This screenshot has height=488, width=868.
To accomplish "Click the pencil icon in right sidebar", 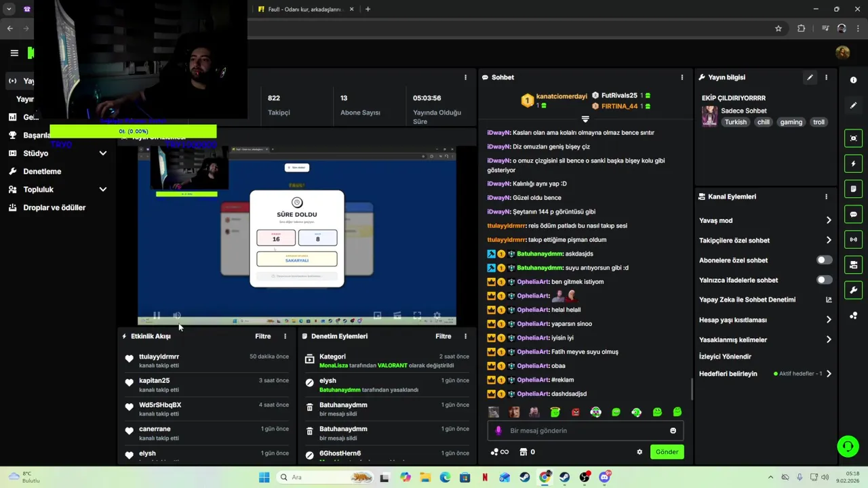I will (x=853, y=105).
